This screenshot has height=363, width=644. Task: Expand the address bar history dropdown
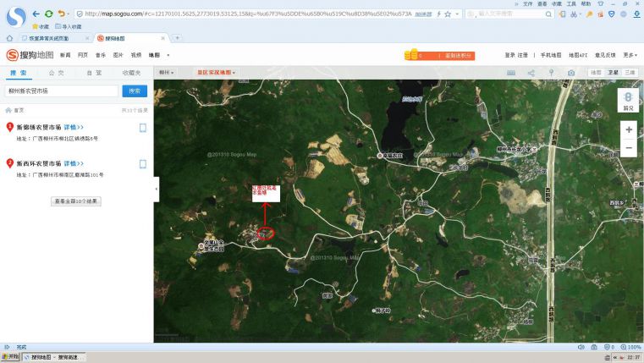(x=457, y=14)
